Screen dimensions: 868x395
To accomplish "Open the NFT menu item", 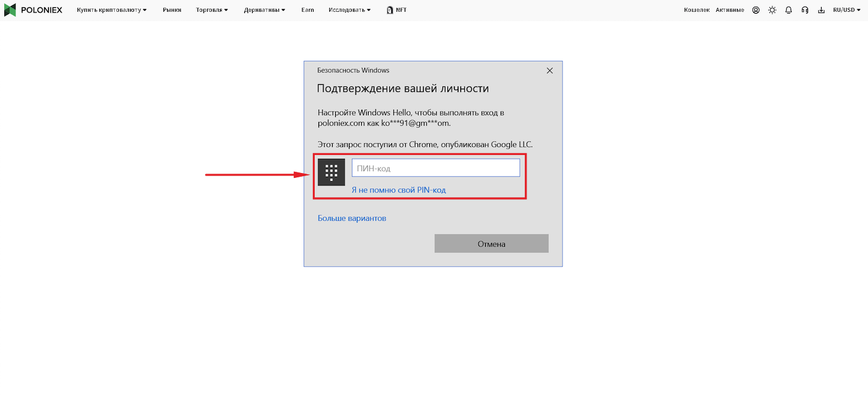I will [397, 10].
